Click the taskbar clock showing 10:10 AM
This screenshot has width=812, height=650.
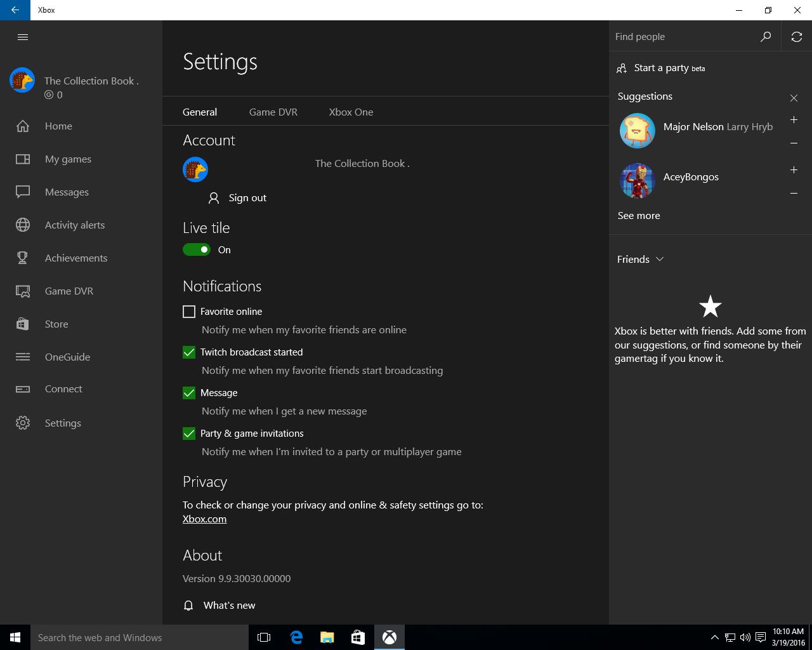[x=788, y=637]
